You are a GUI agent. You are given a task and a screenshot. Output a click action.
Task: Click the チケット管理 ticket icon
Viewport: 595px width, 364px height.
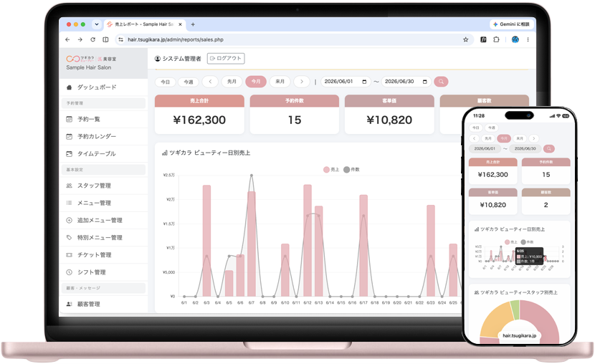69,255
